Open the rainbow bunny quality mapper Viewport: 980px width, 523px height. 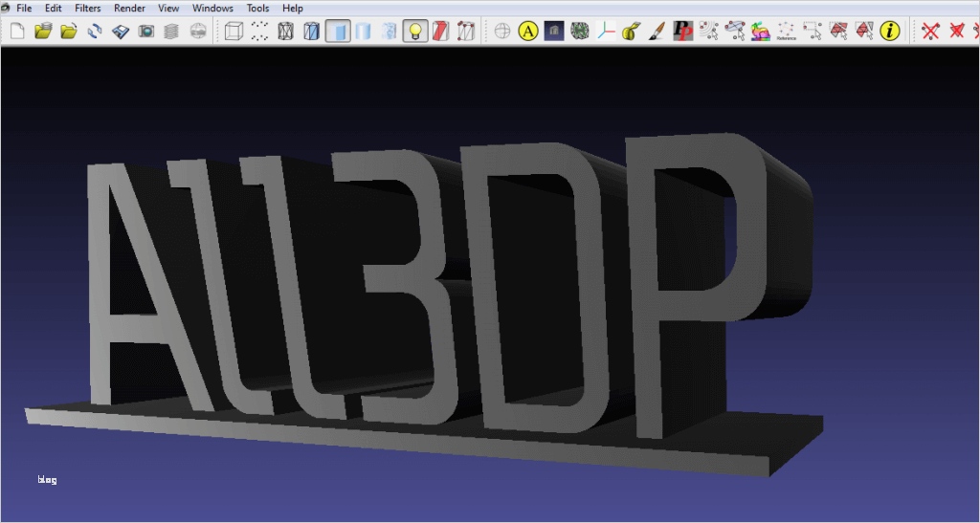[760, 31]
